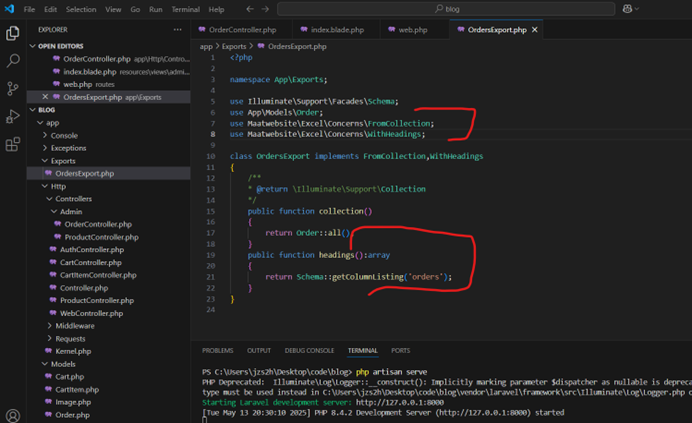Open Image.php model file
Viewport: 692px width, 423px height.
point(109,402)
